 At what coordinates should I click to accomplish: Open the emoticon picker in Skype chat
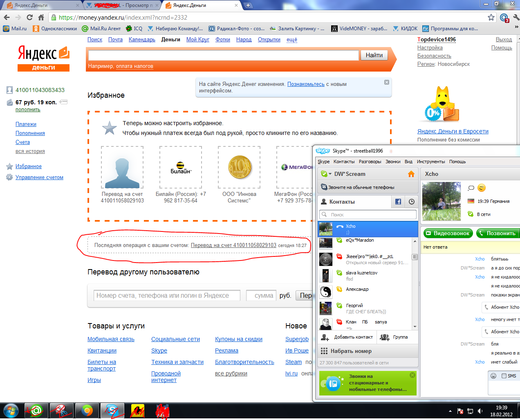(493, 376)
